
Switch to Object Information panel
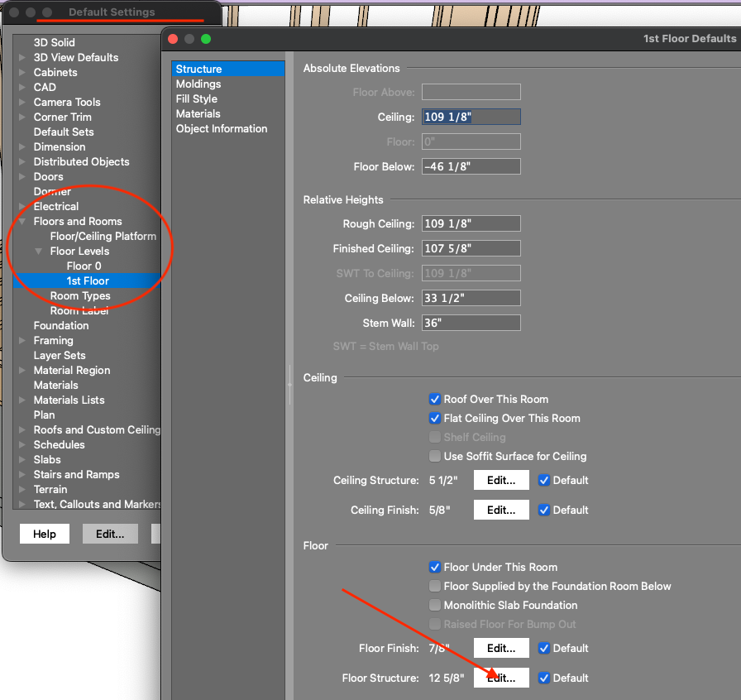pyautogui.click(x=222, y=128)
